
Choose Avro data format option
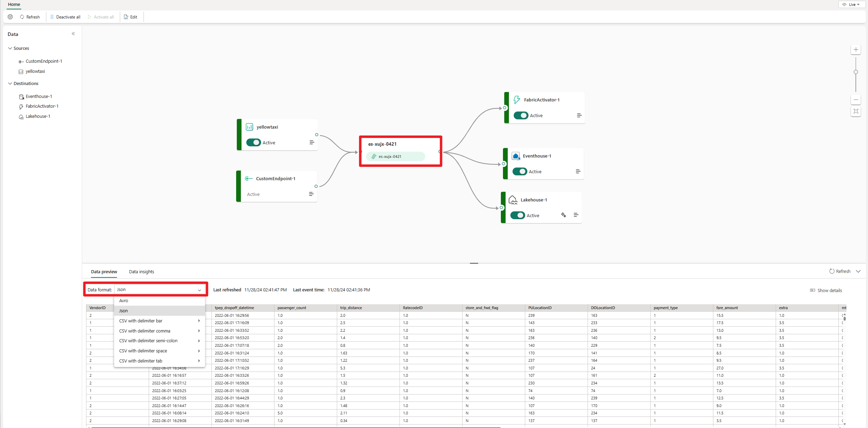coord(160,300)
